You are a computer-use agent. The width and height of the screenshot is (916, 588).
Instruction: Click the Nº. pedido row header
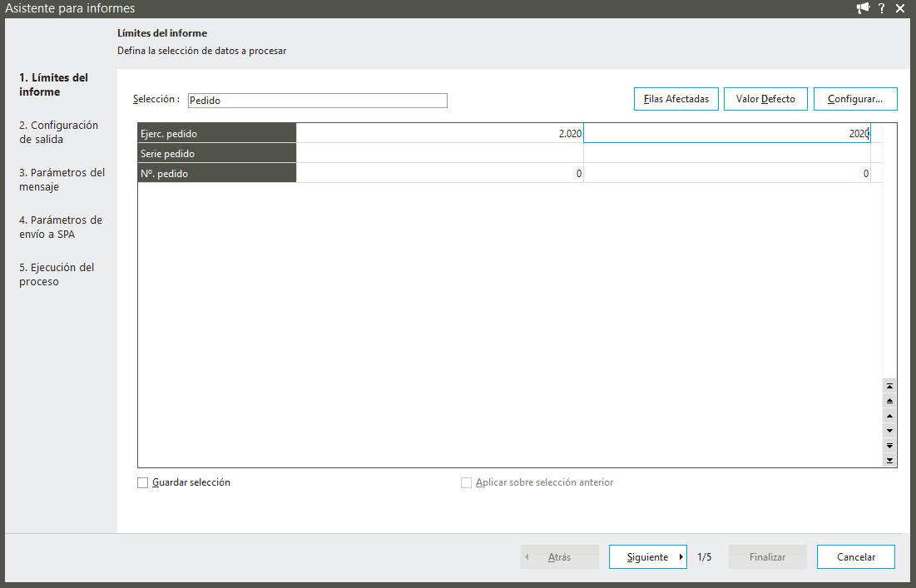[x=217, y=173]
